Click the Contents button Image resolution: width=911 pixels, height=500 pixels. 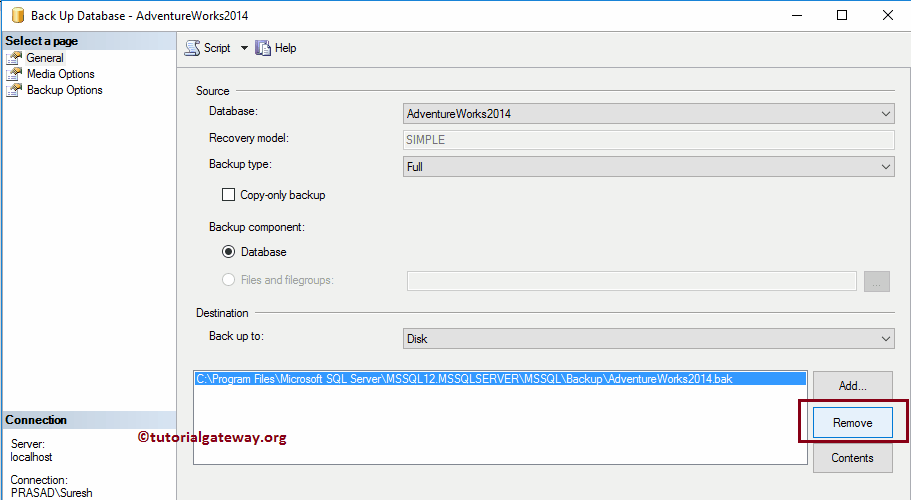(852, 458)
